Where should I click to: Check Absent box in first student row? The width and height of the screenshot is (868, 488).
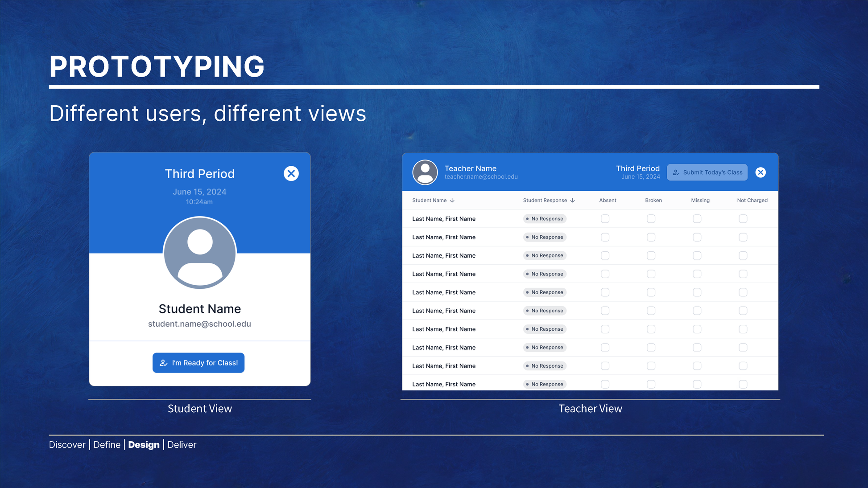[x=605, y=219]
